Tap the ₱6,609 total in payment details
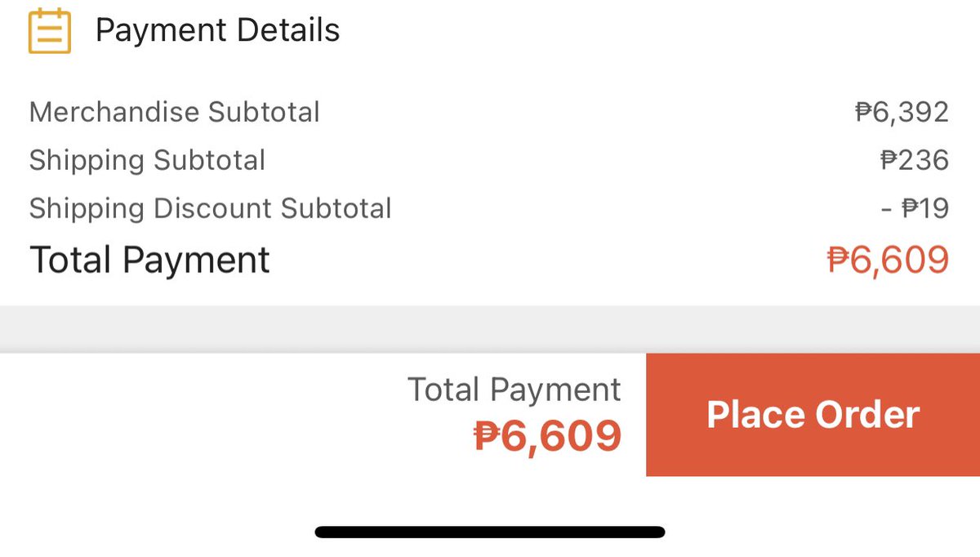 pyautogui.click(x=889, y=261)
